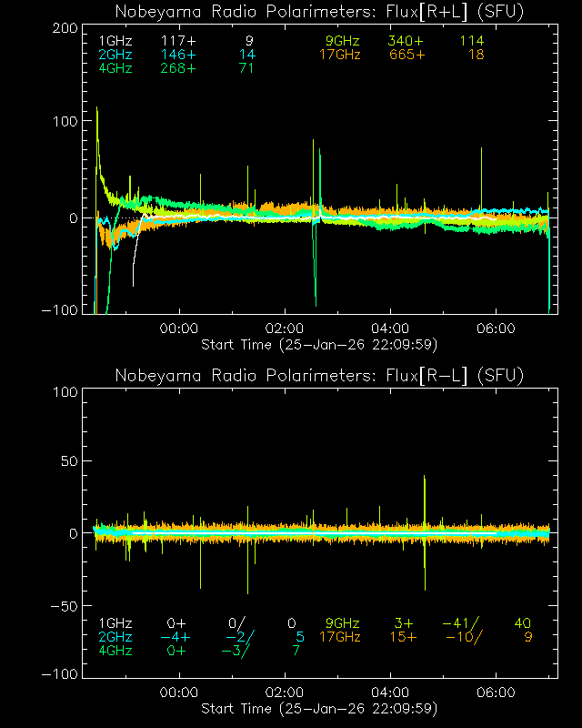
Task: Click the yellow 9GHz legend label in upper plot
Action: click(x=343, y=41)
